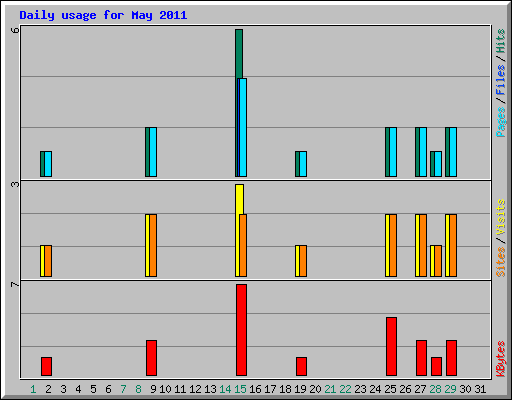
Task: Click the red KBytes bar for day 19
Action: pyautogui.click(x=301, y=366)
